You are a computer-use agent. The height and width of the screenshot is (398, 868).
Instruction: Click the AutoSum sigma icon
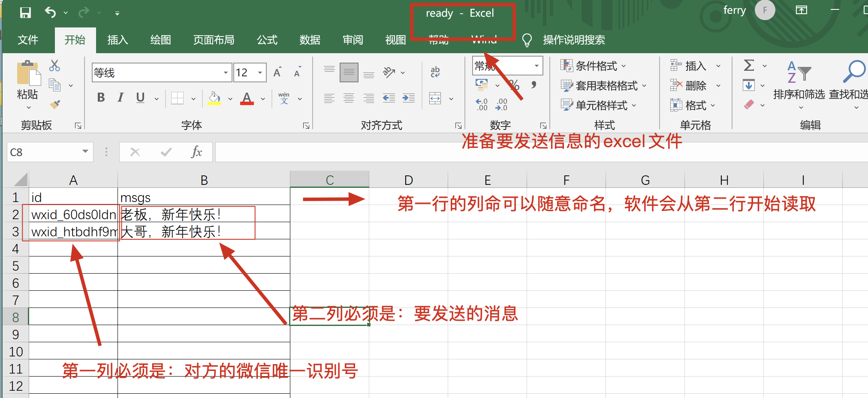(x=748, y=65)
